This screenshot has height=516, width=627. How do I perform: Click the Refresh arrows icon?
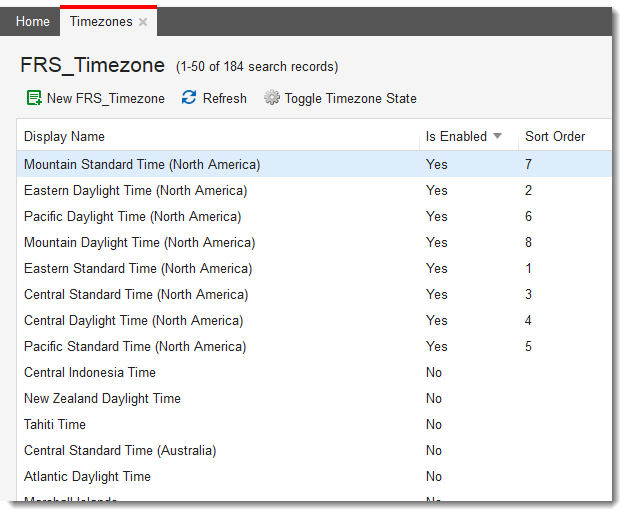189,97
